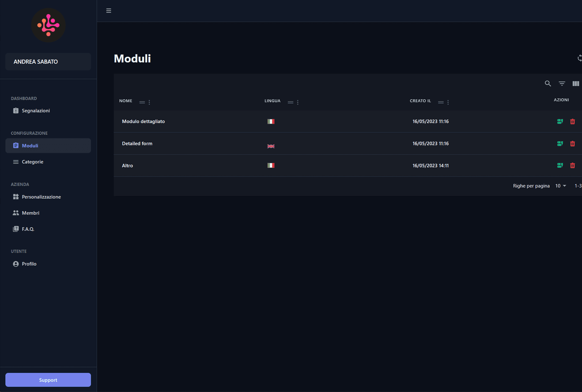Click the ANDREA SABATO user card
Image resolution: width=582 pixels, height=392 pixels.
point(48,62)
